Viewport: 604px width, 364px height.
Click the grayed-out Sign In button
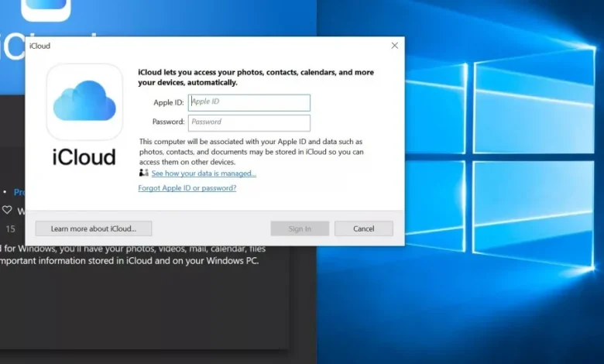point(300,228)
